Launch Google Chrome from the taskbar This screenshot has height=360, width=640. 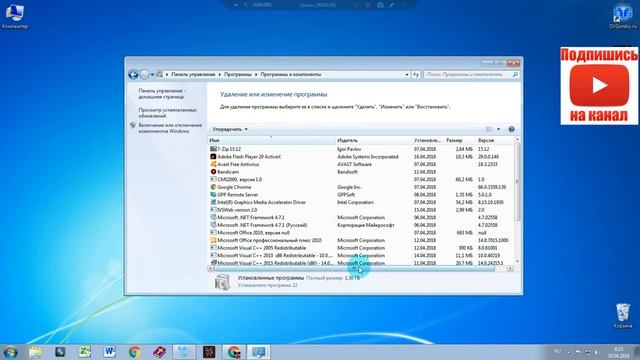pos(134,352)
